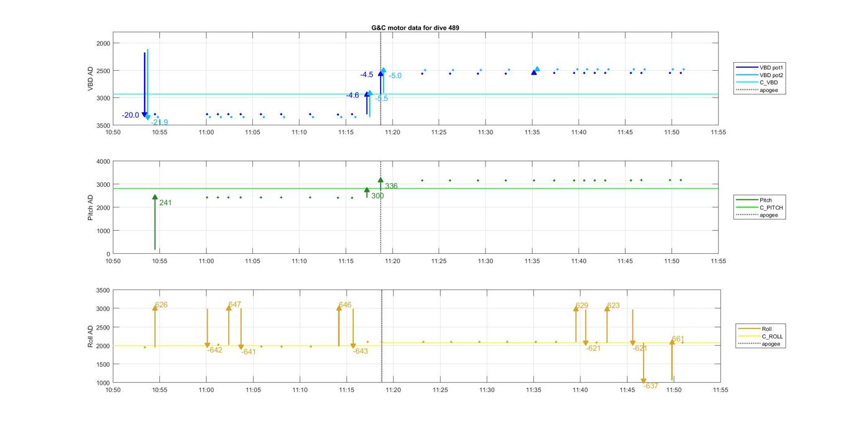The width and height of the screenshot is (868, 430).
Task: Click the -641 roll move label
Action: click(248, 352)
